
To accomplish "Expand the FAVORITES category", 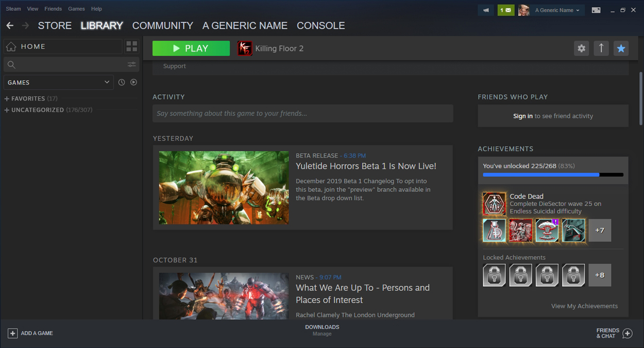I will pos(31,98).
